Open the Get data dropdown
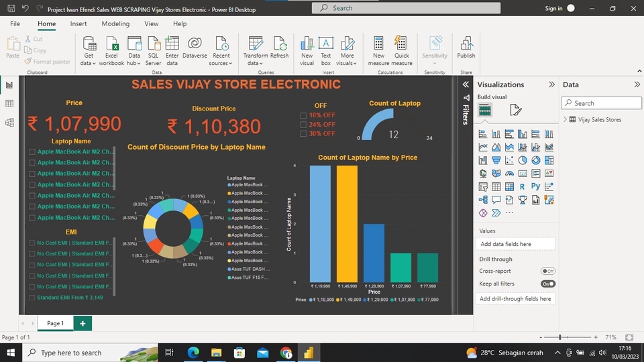Screen dimensions: 644x362 coord(89,51)
